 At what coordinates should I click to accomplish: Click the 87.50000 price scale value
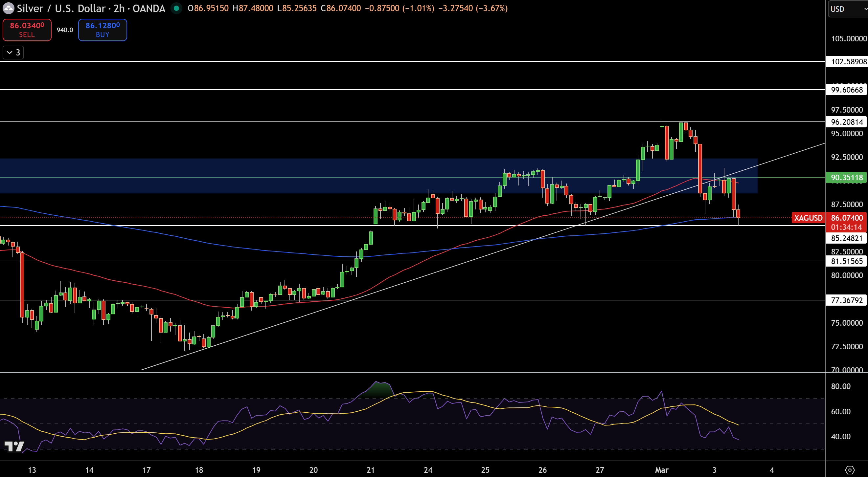[x=847, y=204]
